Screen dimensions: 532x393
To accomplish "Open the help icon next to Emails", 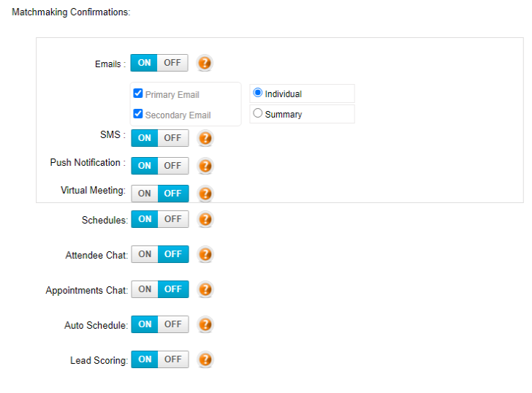I will [205, 63].
